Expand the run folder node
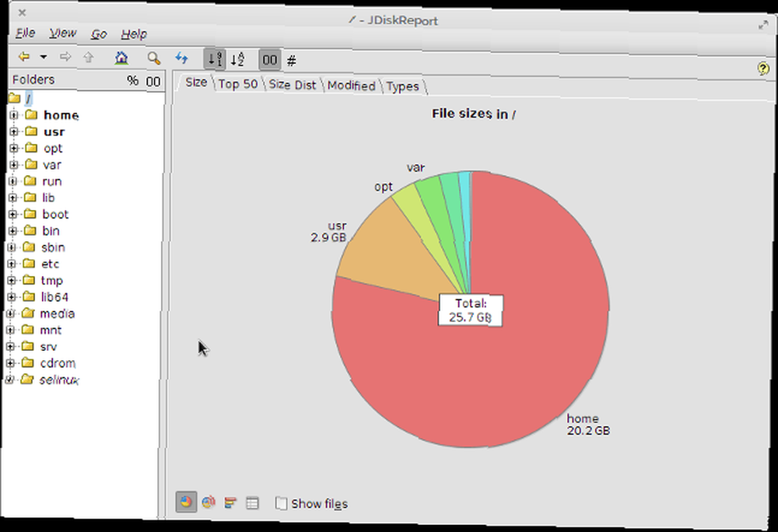778x532 pixels. (x=13, y=181)
